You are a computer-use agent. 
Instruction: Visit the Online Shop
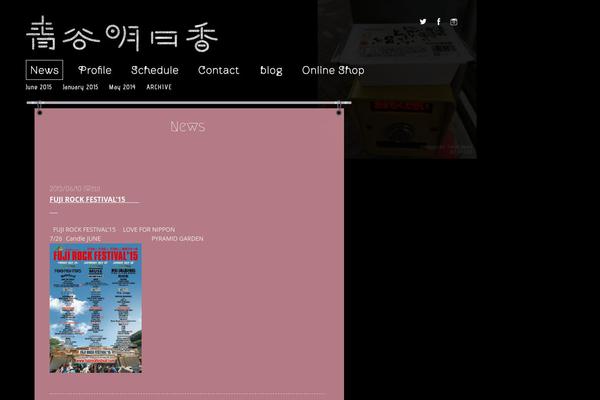pyautogui.click(x=333, y=70)
